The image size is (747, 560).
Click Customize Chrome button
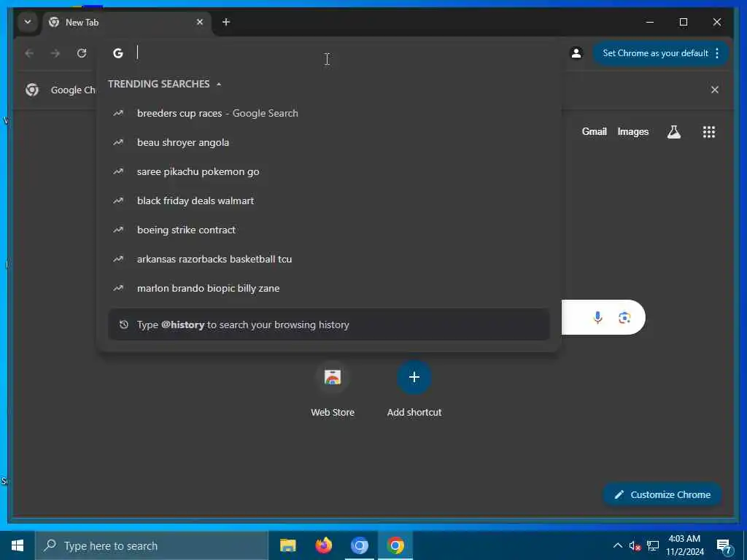[x=662, y=494]
